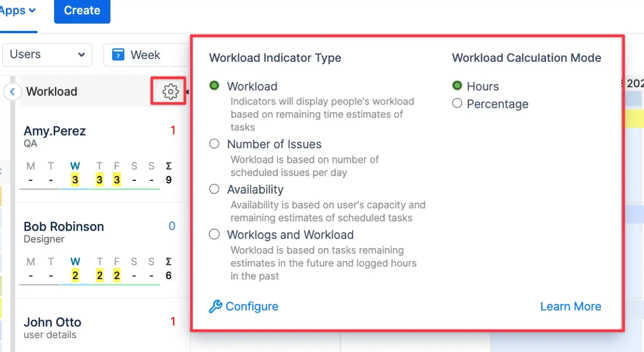The width and height of the screenshot is (644, 352).
Task: Open the Apps menu
Action: (x=13, y=10)
